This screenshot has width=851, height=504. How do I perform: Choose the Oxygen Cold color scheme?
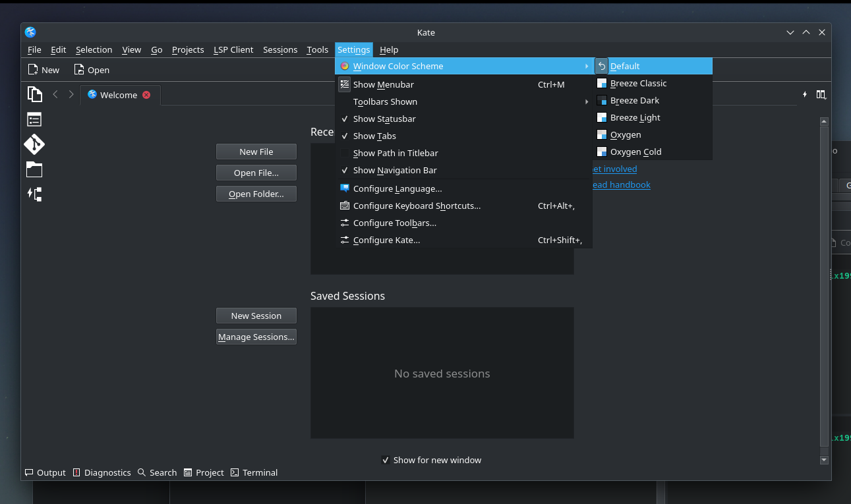653,152
